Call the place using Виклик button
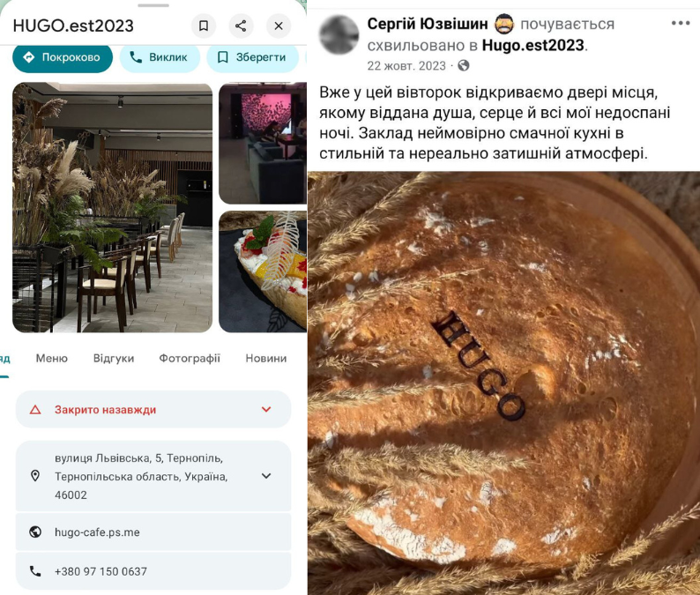Screen dimensions: 700x595 tap(160, 57)
